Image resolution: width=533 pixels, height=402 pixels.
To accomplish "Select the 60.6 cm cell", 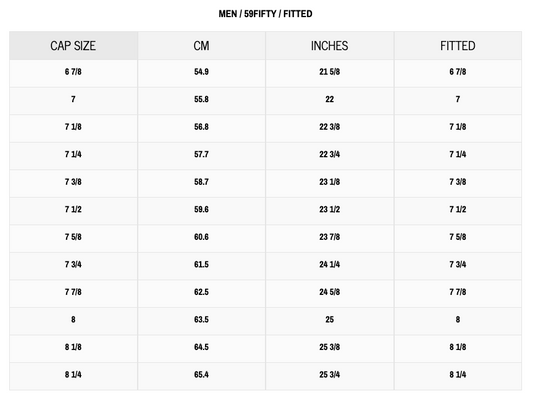I will point(201,237).
